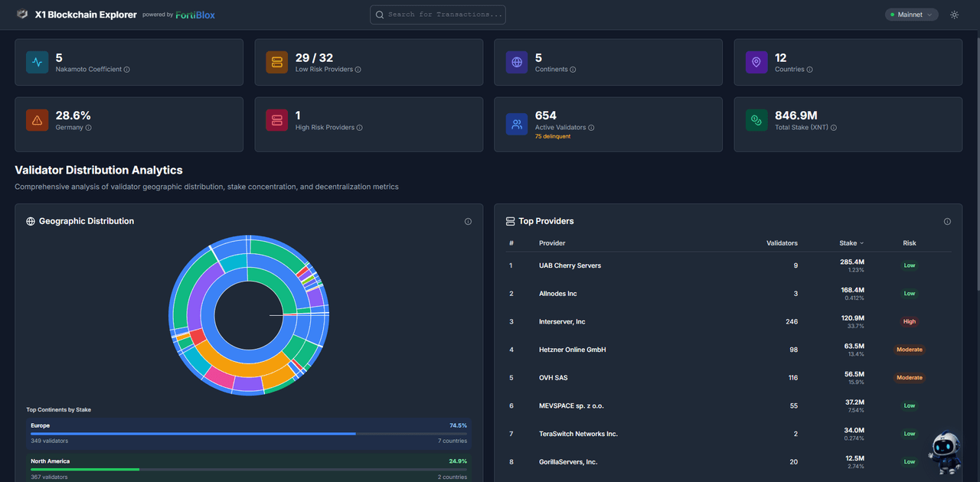Click Low risk badge for UAB Cherry Servers
980x482 pixels.
910,265
